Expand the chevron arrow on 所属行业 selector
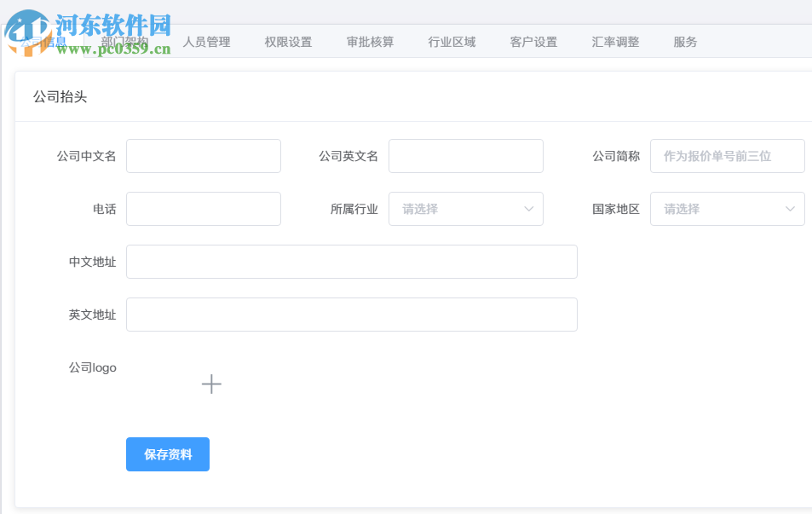 [x=530, y=208]
